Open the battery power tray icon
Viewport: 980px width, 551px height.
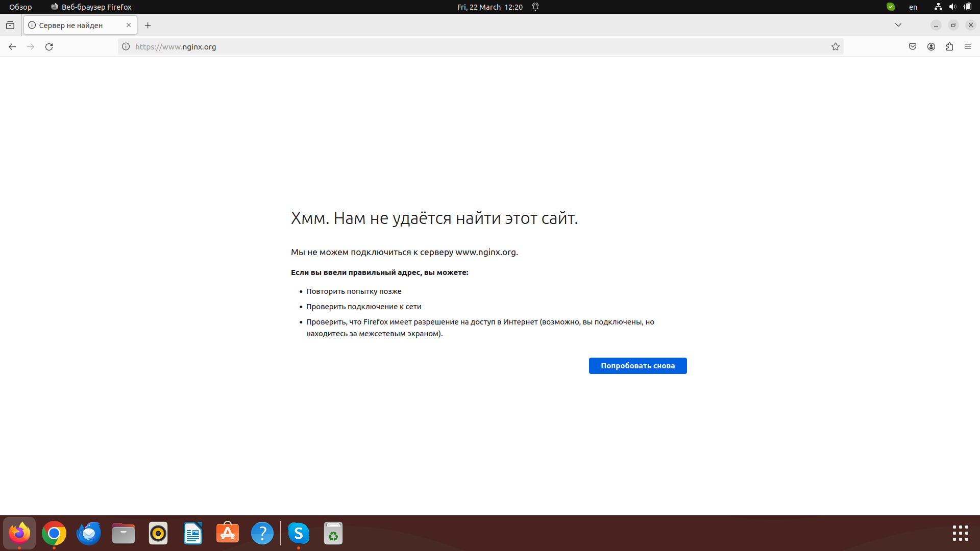pos(967,7)
